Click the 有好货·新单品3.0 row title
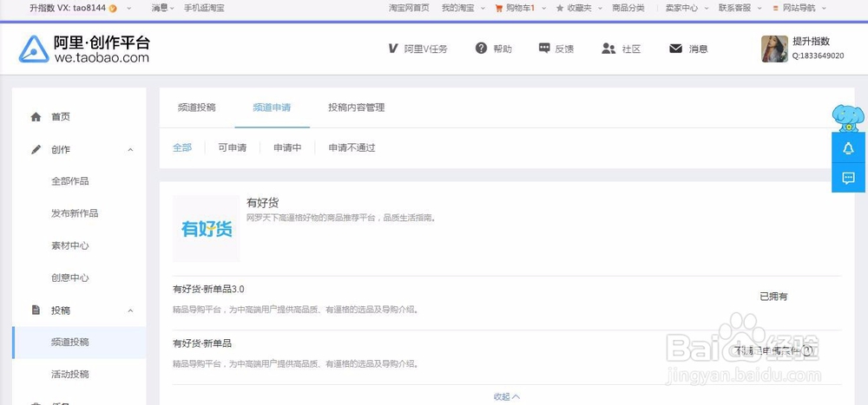 point(208,289)
